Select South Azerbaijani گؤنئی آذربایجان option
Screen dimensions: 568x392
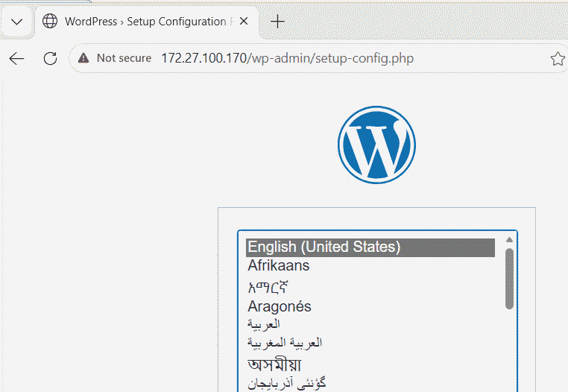coord(370,383)
